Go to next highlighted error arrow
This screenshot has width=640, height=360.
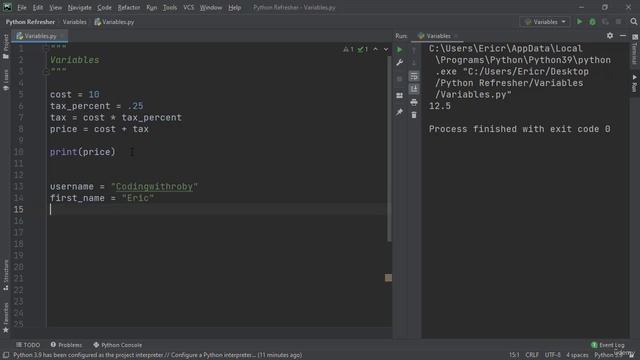386,49
